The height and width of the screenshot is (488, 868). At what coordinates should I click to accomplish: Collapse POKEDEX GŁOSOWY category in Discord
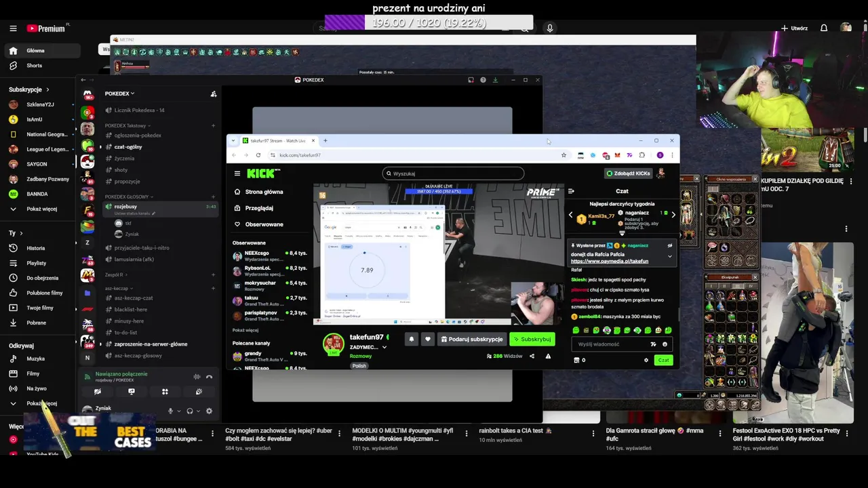tap(129, 197)
